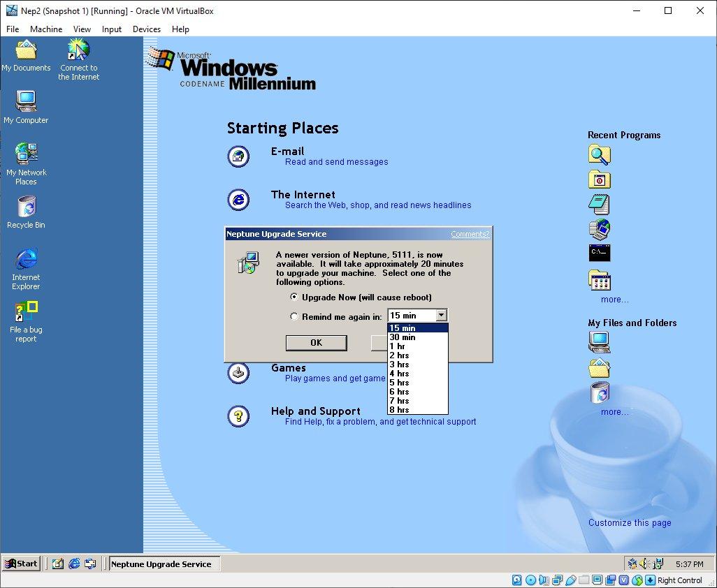Open the search folder icon under Recent Programs
Viewport: 717px width, 588px height.
(599, 155)
